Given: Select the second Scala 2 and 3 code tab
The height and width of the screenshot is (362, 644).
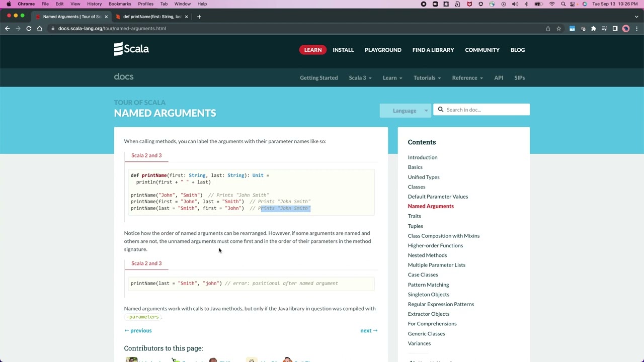Looking at the screenshot, I should pyautogui.click(x=146, y=263).
